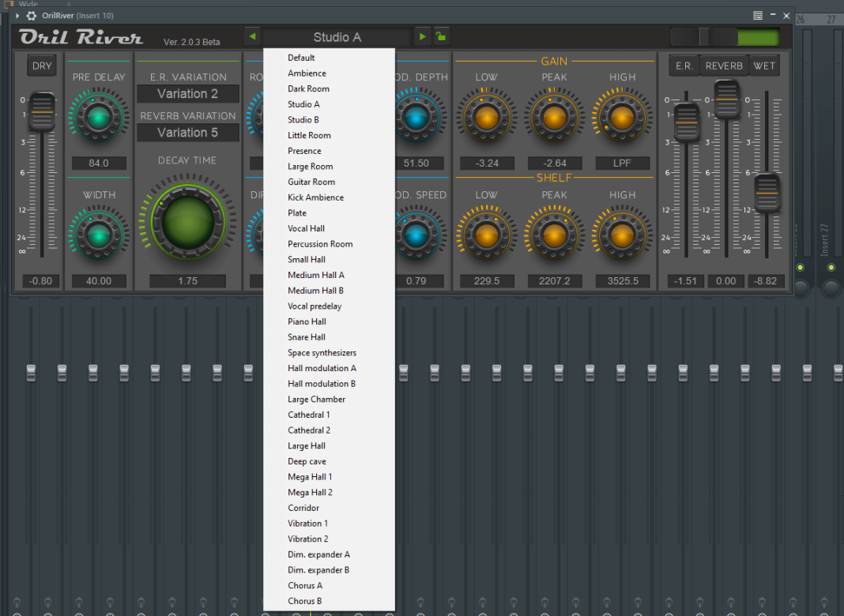Click the WIDTH knob

(98, 235)
